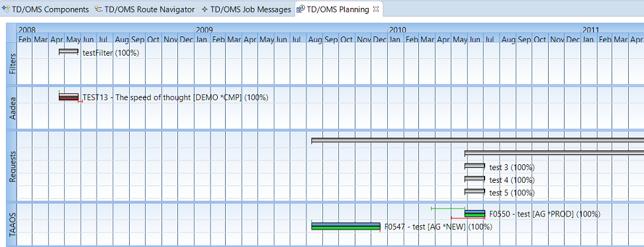The image size is (644, 247).
Task: Select the Aadea row header
Action: [x=12, y=108]
